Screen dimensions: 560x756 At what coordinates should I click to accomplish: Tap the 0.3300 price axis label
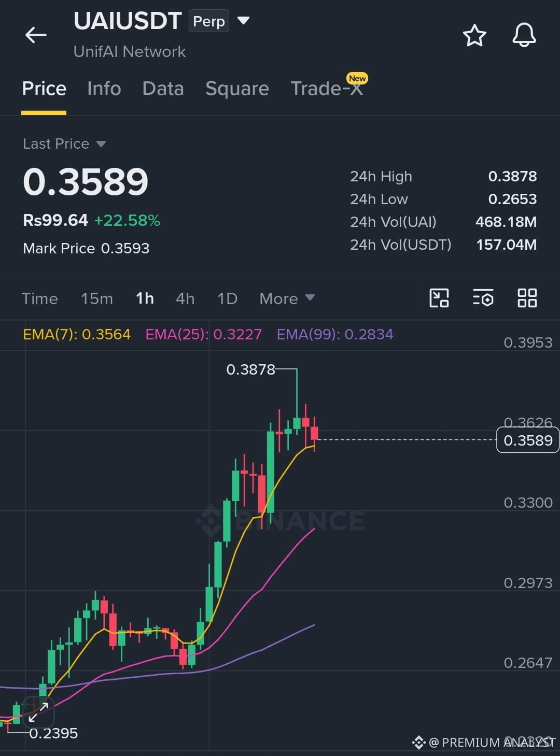(x=528, y=503)
